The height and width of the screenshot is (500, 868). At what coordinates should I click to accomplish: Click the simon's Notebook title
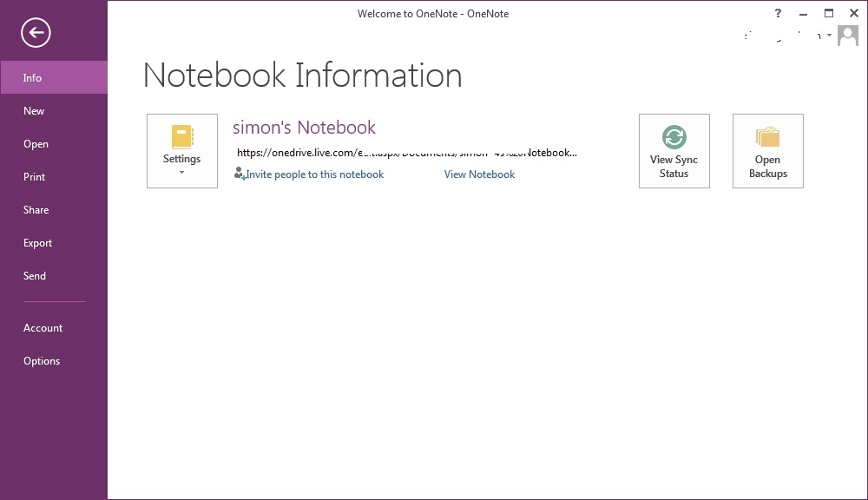pos(304,128)
